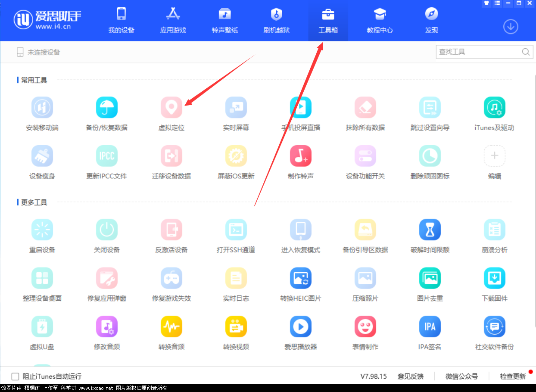Open 修复应用弹窗 tool
The image size is (536, 392).
pos(107,278)
